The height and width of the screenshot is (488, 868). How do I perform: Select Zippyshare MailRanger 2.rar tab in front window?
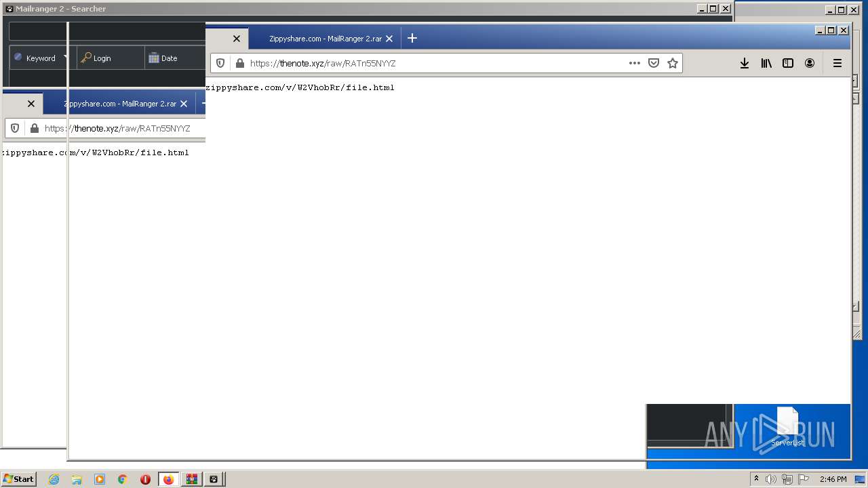tap(325, 39)
